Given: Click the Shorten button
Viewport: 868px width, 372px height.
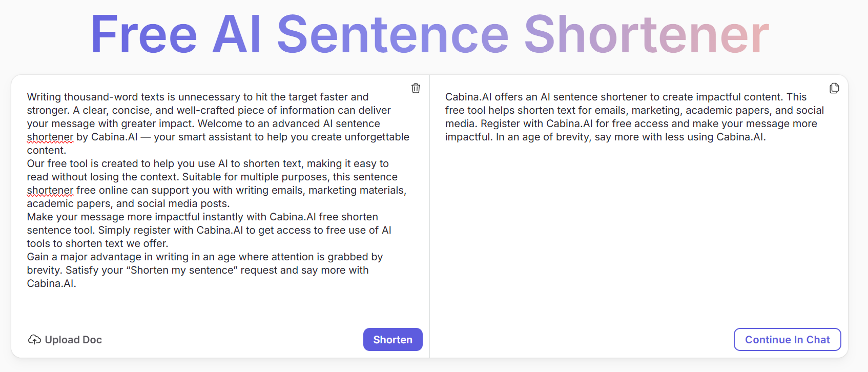Looking at the screenshot, I should click(392, 340).
